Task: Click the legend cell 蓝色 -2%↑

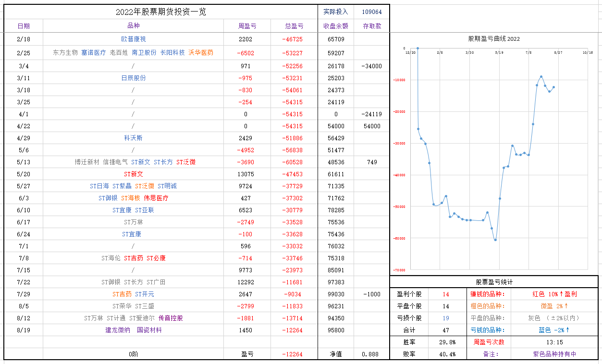Action: [554, 330]
